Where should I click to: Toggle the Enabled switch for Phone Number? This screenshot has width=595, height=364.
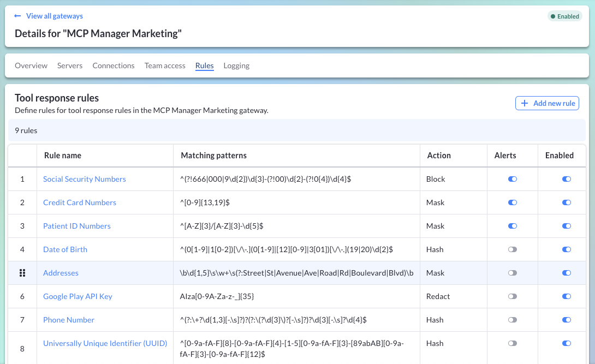pyautogui.click(x=566, y=320)
